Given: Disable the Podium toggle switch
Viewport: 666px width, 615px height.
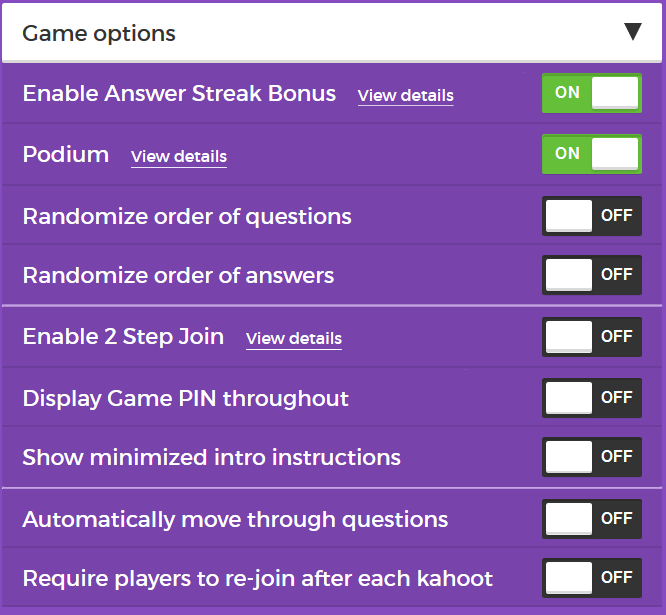Looking at the screenshot, I should tap(591, 154).
